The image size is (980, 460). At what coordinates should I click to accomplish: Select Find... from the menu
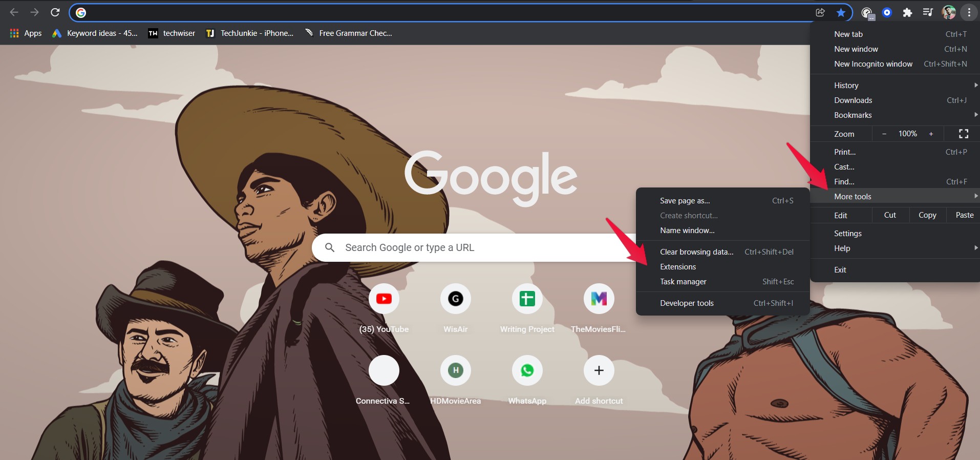895,182
